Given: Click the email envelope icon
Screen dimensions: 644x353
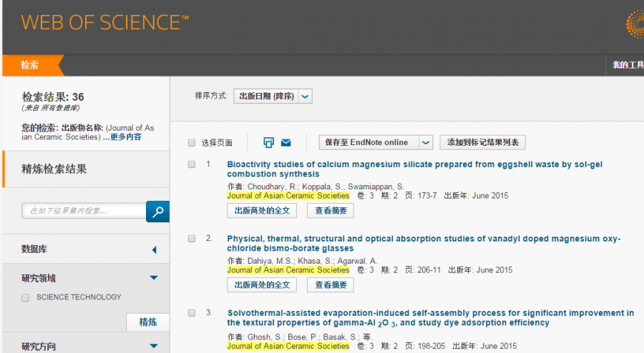Looking at the screenshot, I should point(286,142).
